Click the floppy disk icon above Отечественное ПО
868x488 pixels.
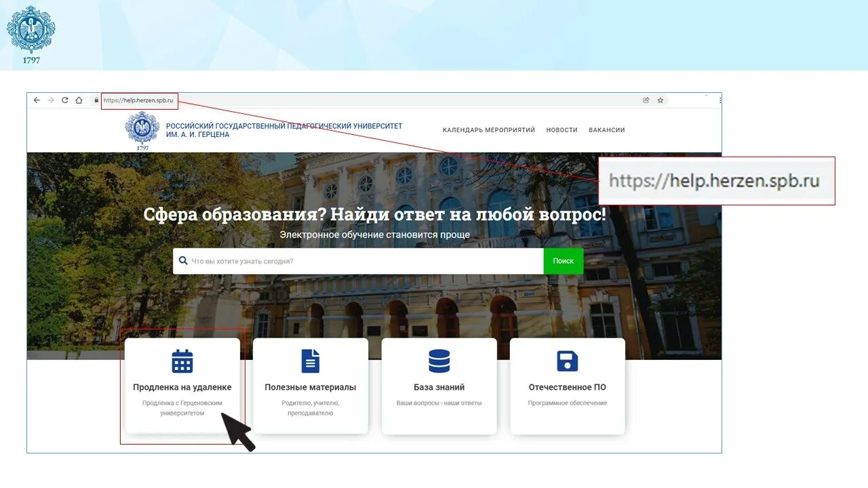pos(567,361)
